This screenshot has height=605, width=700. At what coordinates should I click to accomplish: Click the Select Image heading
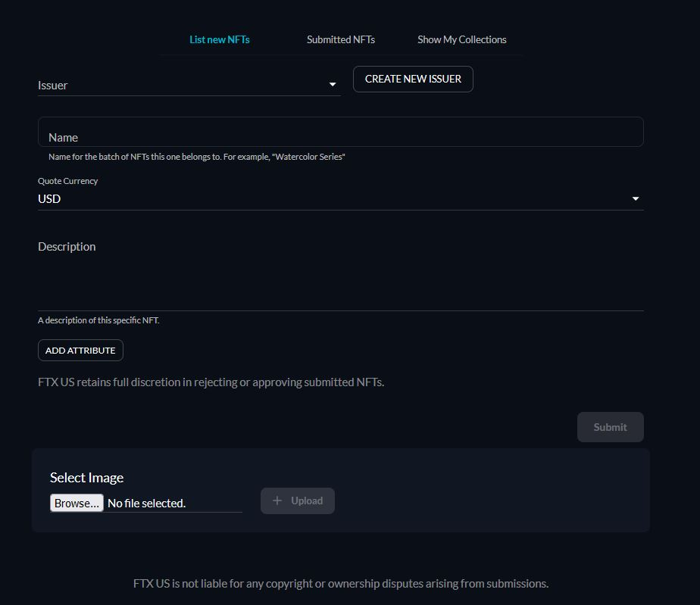[x=86, y=477]
